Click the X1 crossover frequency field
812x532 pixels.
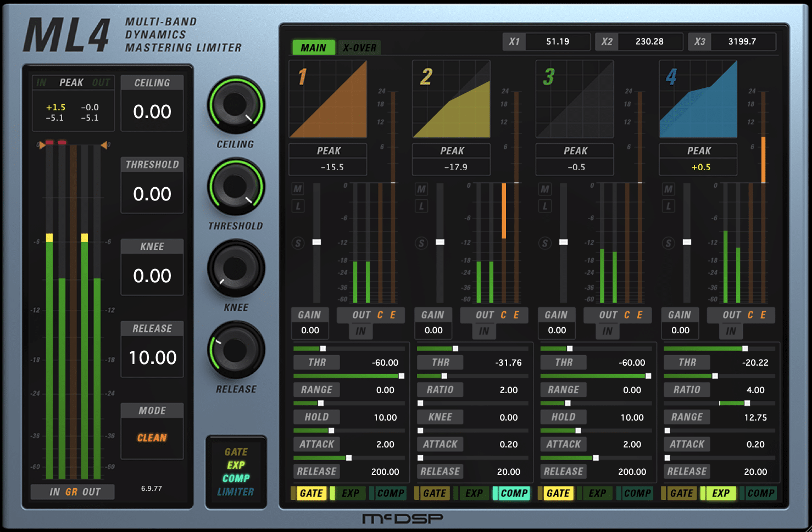pyautogui.click(x=557, y=42)
